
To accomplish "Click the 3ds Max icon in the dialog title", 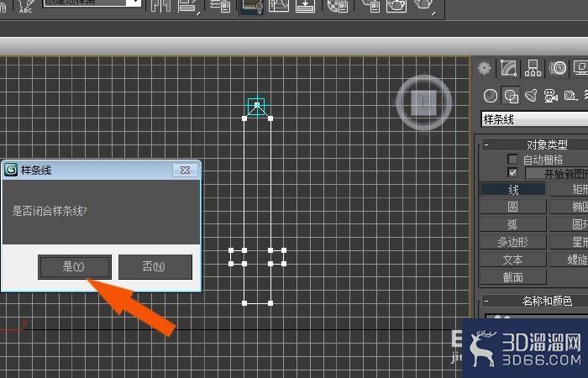I will (x=11, y=170).
